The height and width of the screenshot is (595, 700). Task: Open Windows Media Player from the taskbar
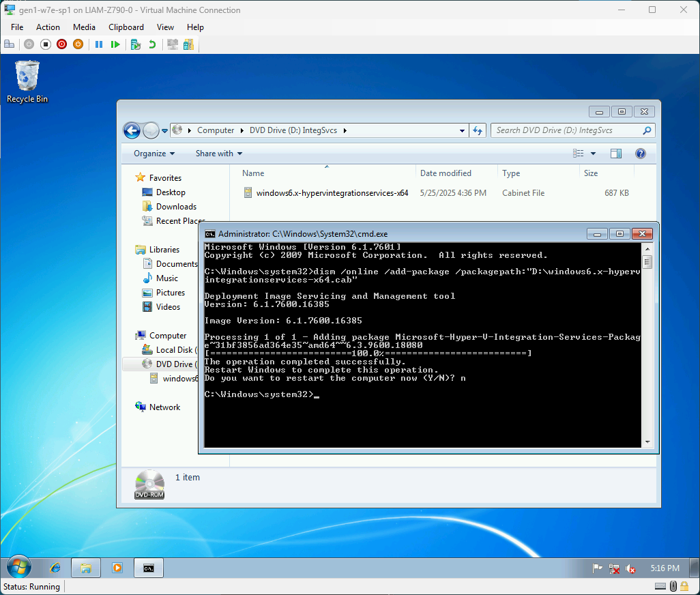(x=117, y=568)
